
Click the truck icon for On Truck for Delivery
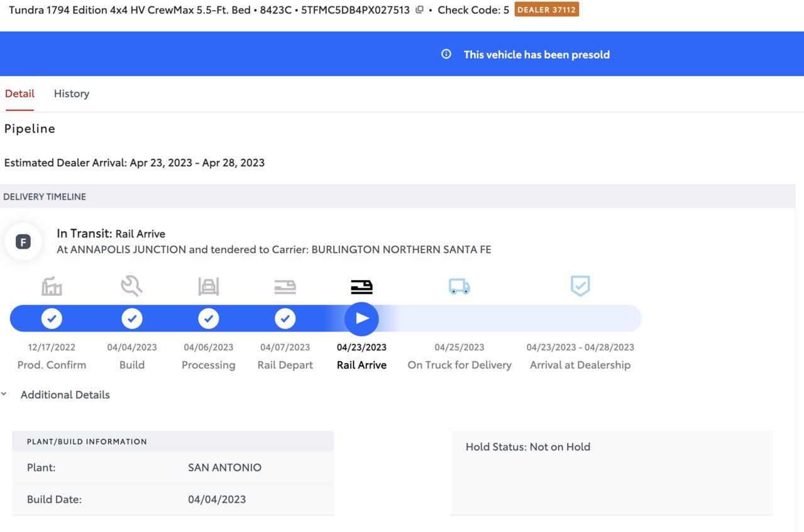coord(460,286)
